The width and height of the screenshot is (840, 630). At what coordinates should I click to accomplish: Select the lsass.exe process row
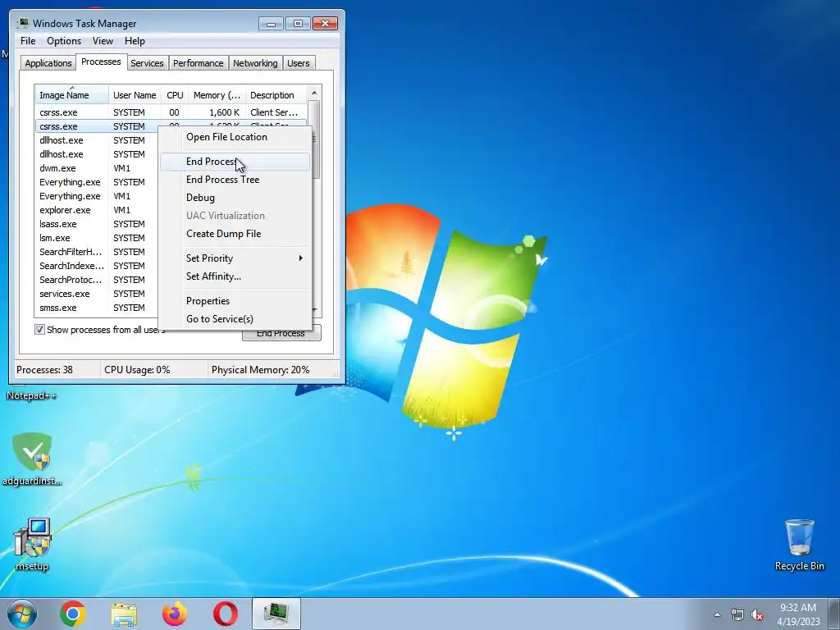point(97,224)
